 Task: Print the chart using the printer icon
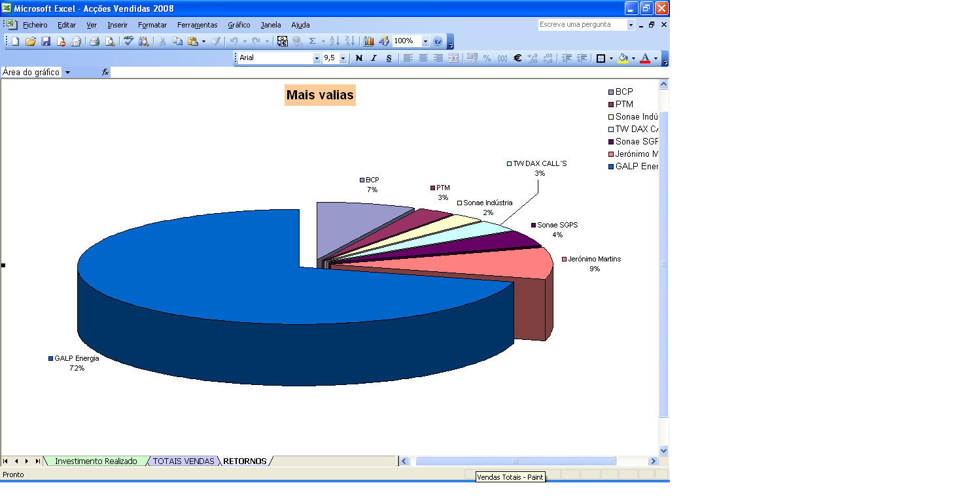point(94,41)
